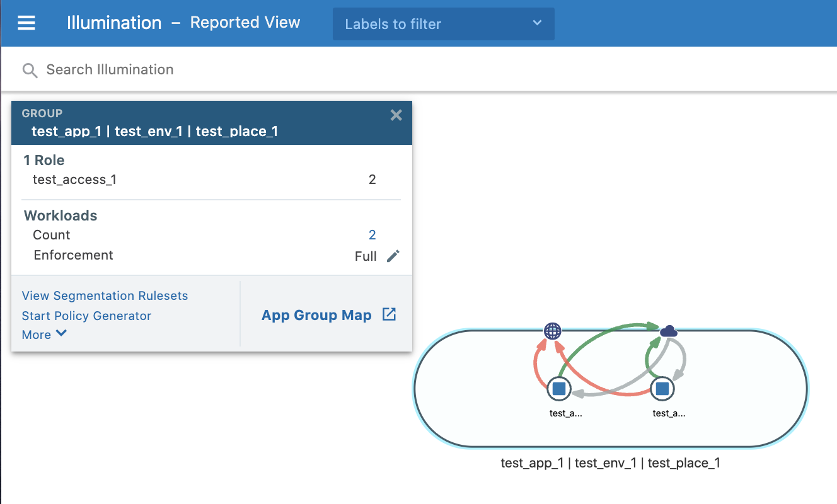
Task: Select the globe internet node on map
Action: click(553, 331)
